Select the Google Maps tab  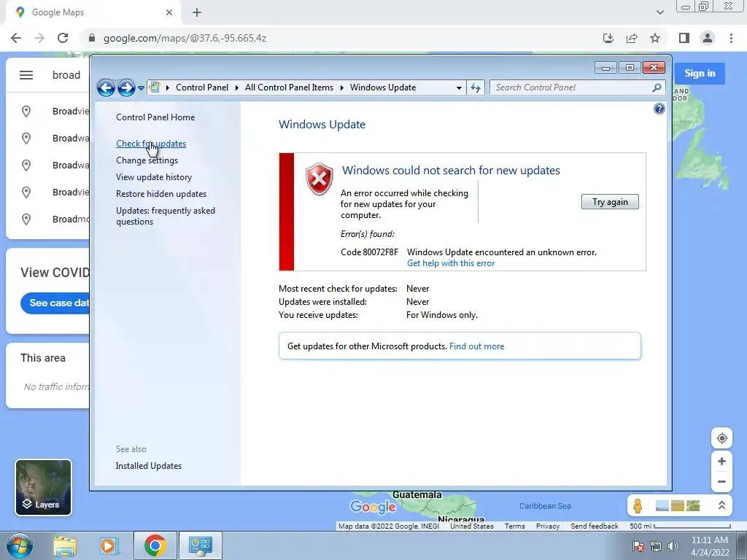[x=93, y=13]
